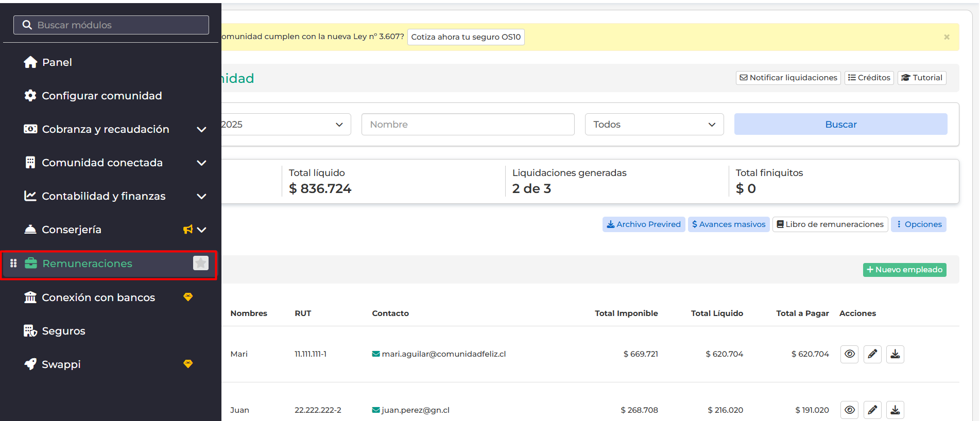Click the Nombre search field

(x=468, y=125)
